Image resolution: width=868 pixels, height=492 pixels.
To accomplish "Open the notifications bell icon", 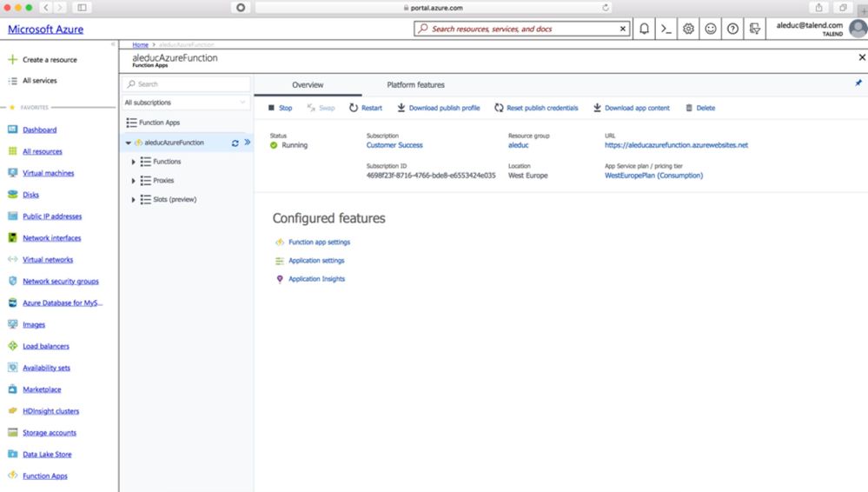I will click(x=644, y=29).
